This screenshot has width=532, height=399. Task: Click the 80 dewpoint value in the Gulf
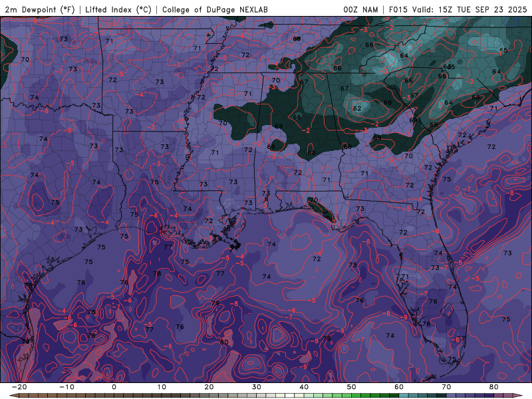(224, 342)
